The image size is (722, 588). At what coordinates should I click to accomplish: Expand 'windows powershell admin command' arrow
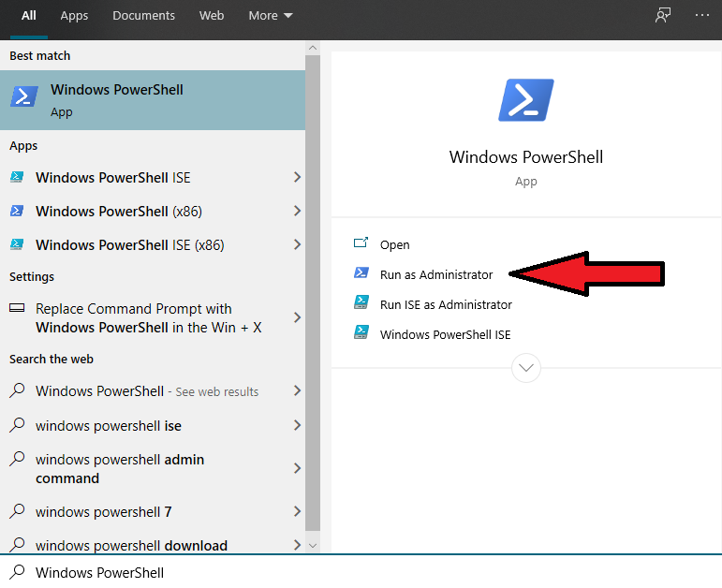[298, 468]
